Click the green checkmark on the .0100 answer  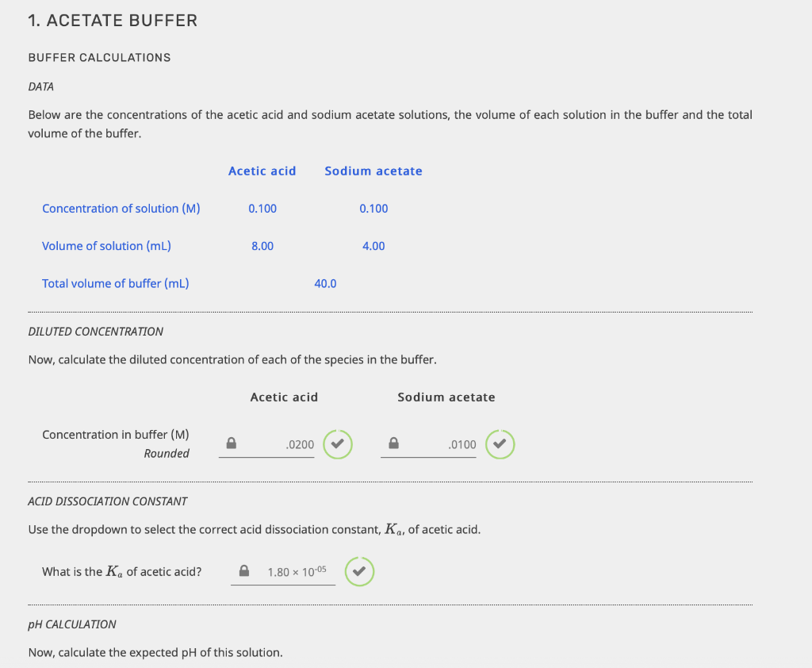click(x=500, y=444)
